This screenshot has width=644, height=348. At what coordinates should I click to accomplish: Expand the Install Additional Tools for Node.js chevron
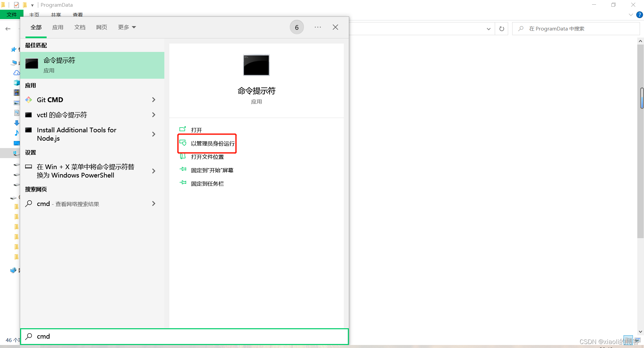pos(154,134)
